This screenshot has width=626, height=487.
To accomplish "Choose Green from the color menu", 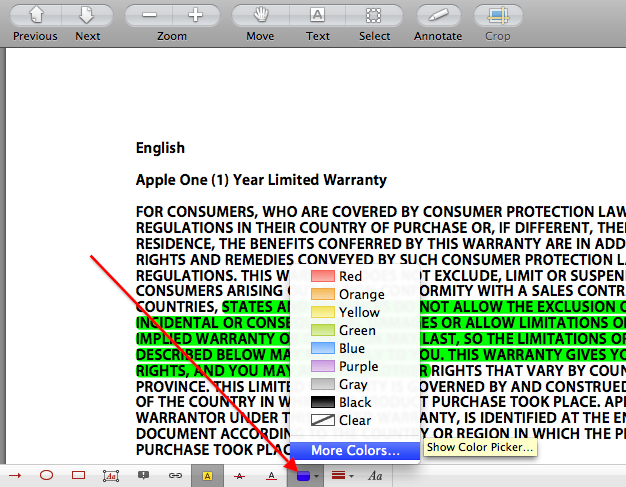I will (355, 330).
